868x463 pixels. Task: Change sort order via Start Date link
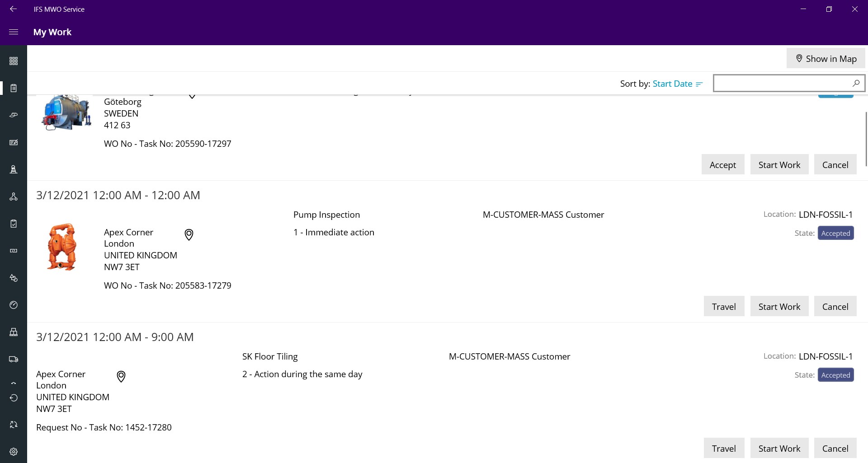tap(678, 84)
